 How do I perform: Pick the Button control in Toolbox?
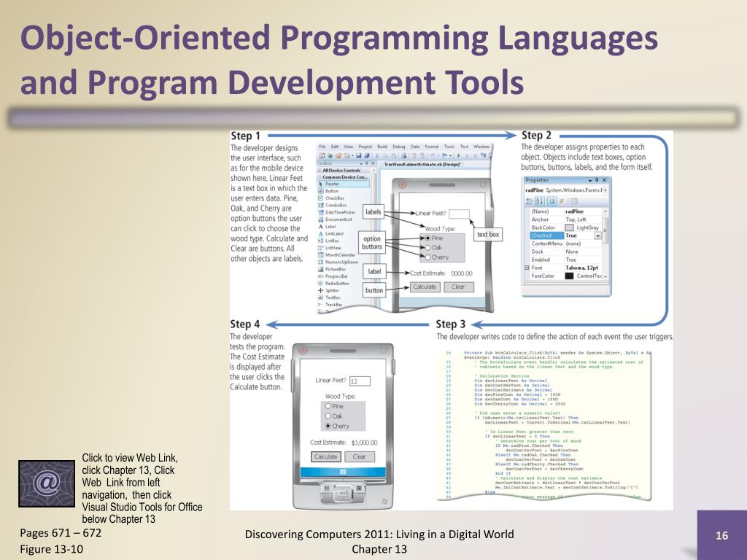click(x=328, y=191)
